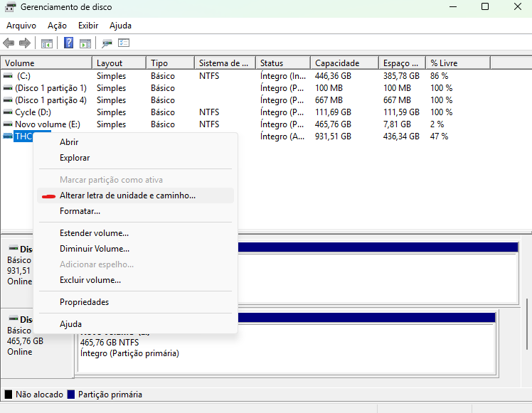Sort by the Espaço... column header
This screenshot has height=413, width=532.
coord(403,63)
